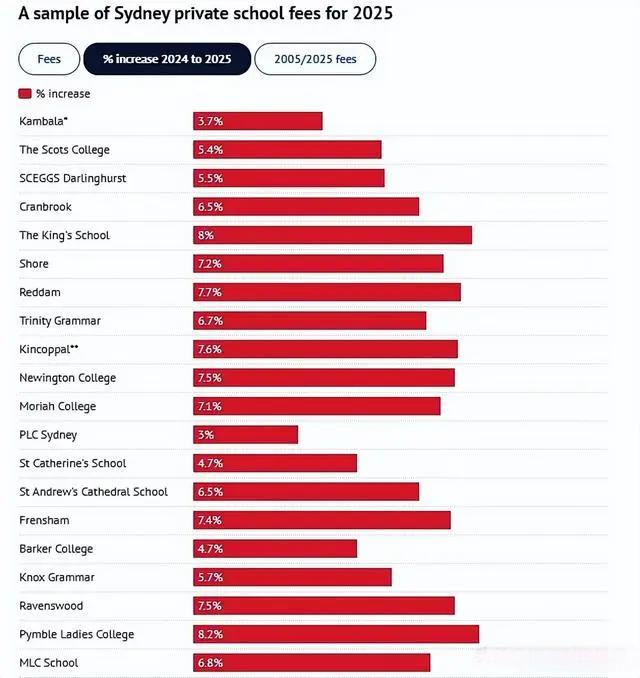Click the PLC Sydney 3% bar
640x678 pixels.
point(246,435)
